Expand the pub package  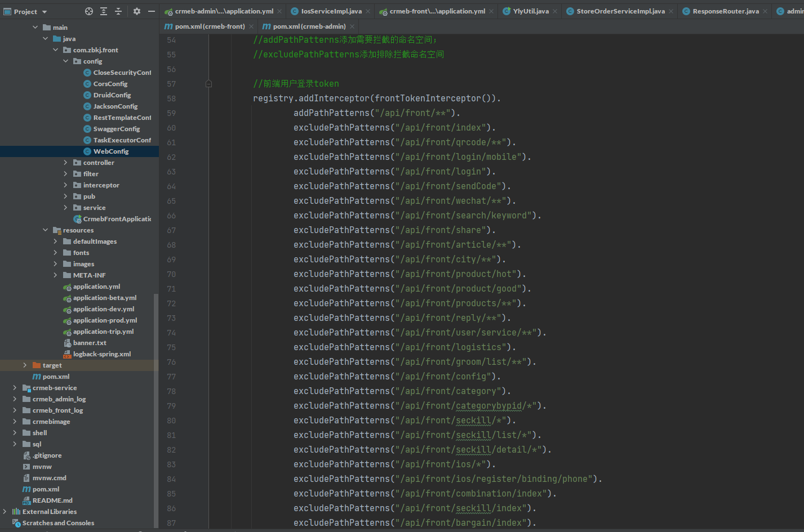tap(66, 196)
